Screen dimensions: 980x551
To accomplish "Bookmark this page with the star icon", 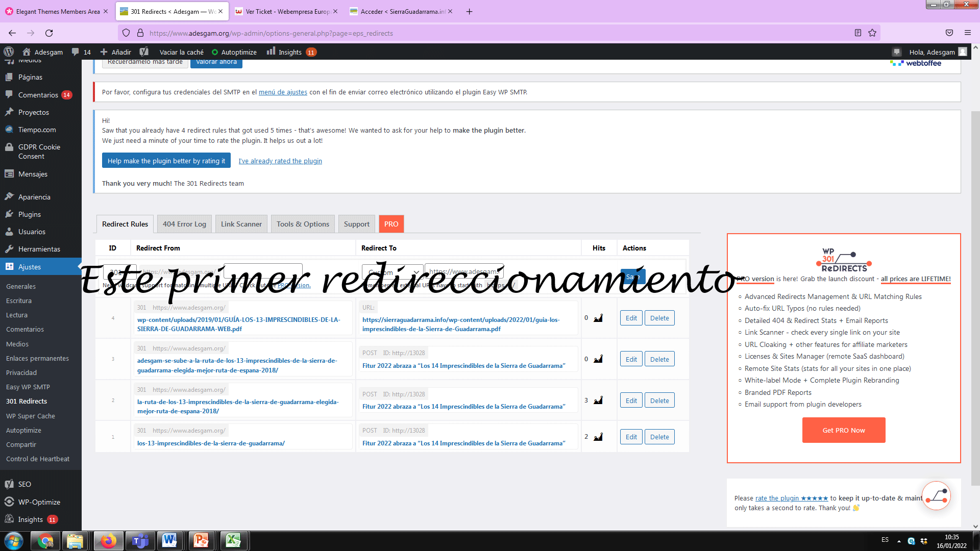I will pos(872,33).
